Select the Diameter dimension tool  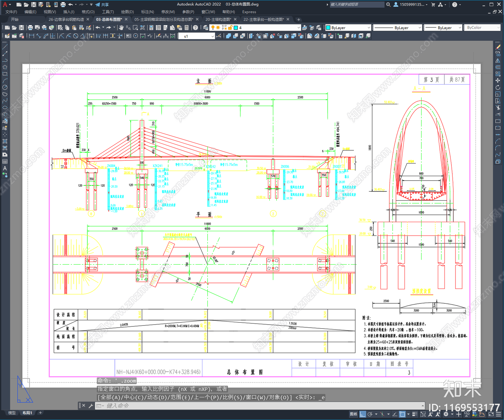pos(76,36)
